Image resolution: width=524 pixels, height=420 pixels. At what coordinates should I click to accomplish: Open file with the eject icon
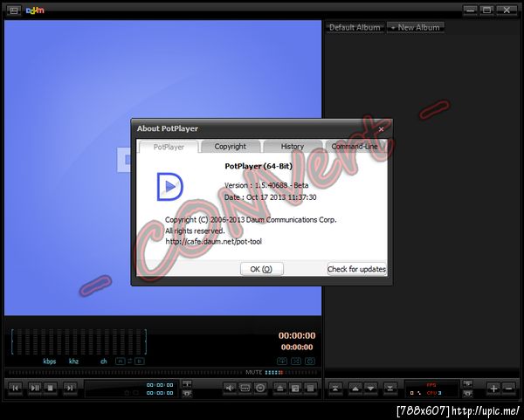pos(280,388)
